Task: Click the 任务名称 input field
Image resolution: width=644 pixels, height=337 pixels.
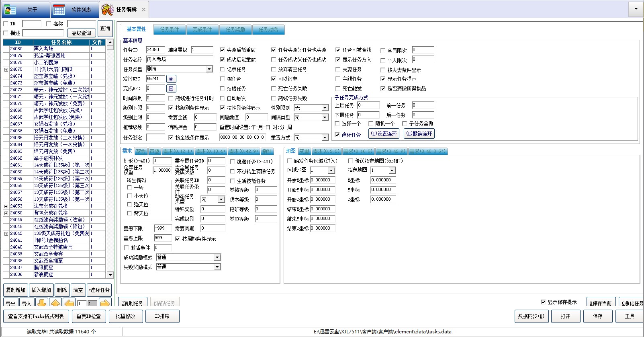Action: (x=179, y=60)
